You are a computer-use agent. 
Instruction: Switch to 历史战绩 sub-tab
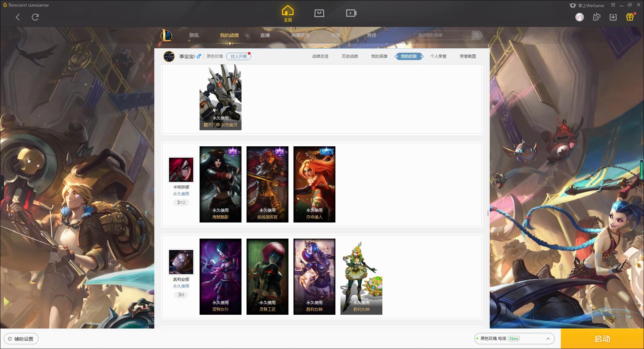click(350, 56)
